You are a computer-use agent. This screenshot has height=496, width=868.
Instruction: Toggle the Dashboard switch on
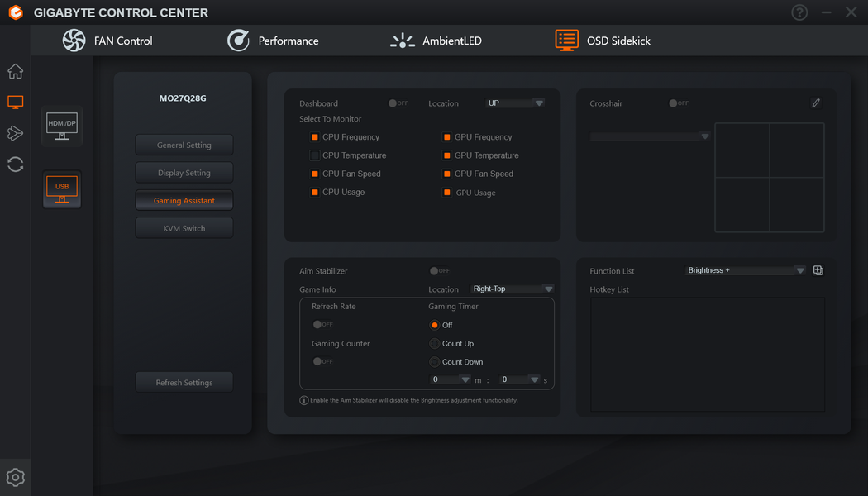pos(398,103)
